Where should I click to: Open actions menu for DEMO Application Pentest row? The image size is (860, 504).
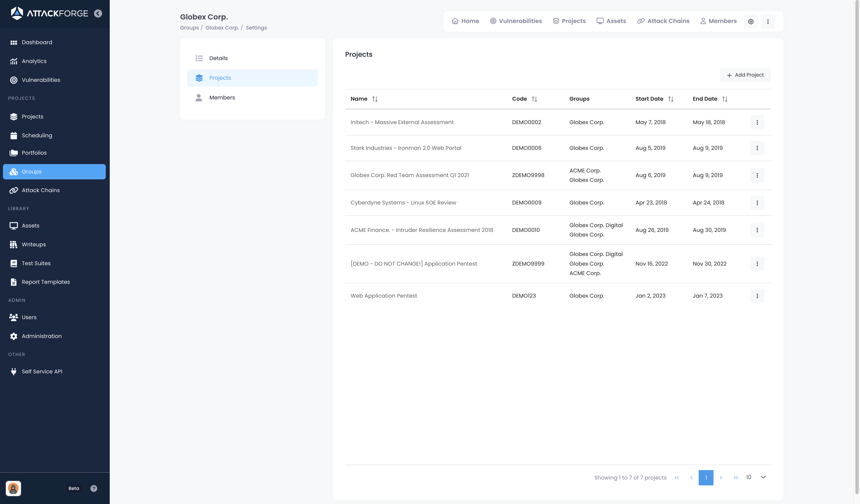pyautogui.click(x=757, y=264)
